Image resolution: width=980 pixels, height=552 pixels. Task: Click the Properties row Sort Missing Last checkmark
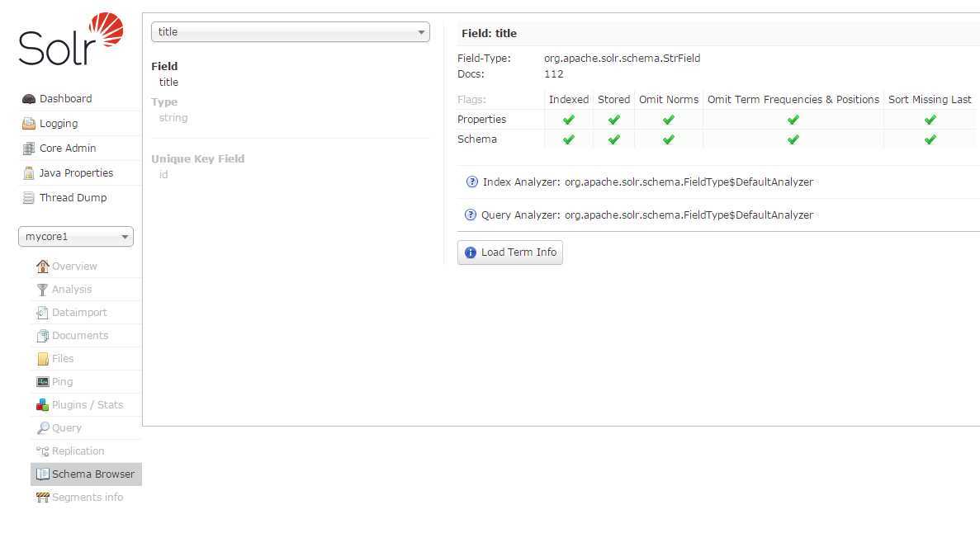pos(930,120)
